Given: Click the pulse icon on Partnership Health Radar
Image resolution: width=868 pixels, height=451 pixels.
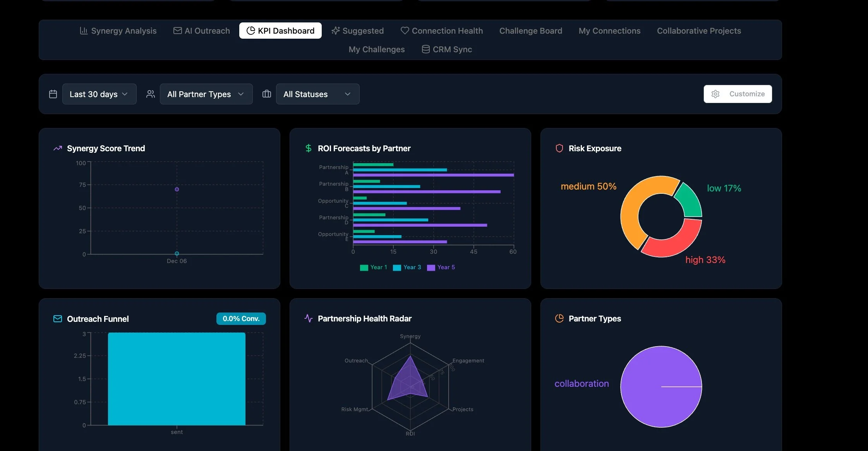Looking at the screenshot, I should [308, 318].
